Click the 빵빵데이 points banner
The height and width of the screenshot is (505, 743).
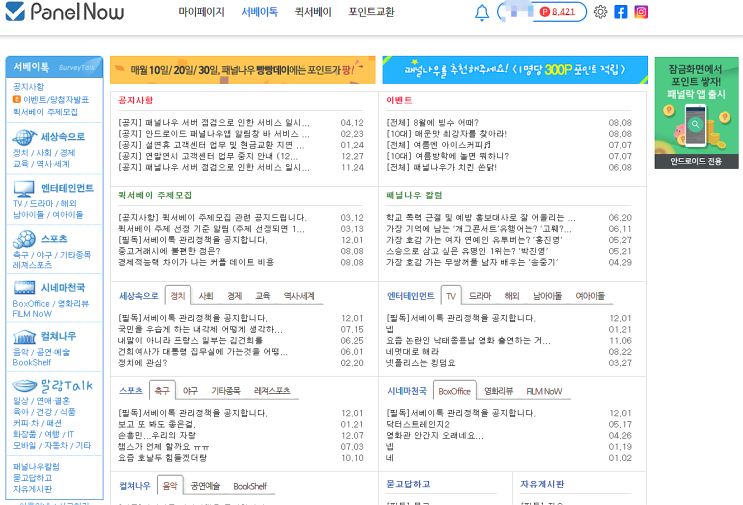point(243,70)
